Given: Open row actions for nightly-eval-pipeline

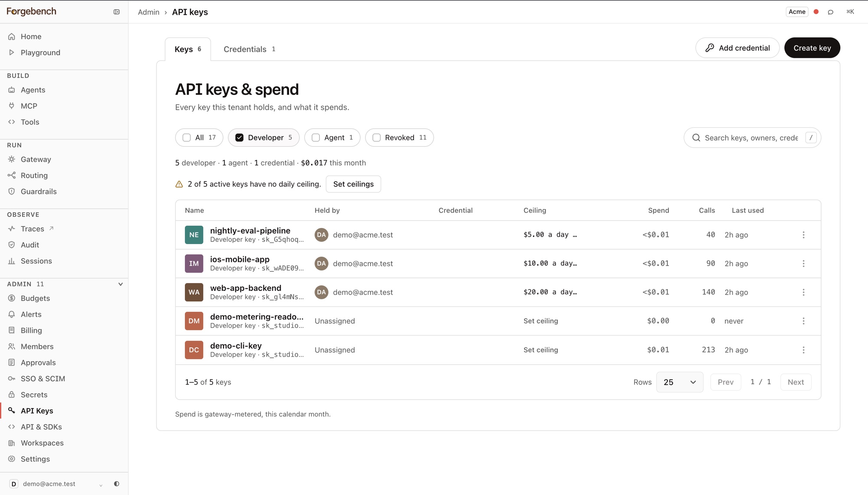Looking at the screenshot, I should 803,235.
